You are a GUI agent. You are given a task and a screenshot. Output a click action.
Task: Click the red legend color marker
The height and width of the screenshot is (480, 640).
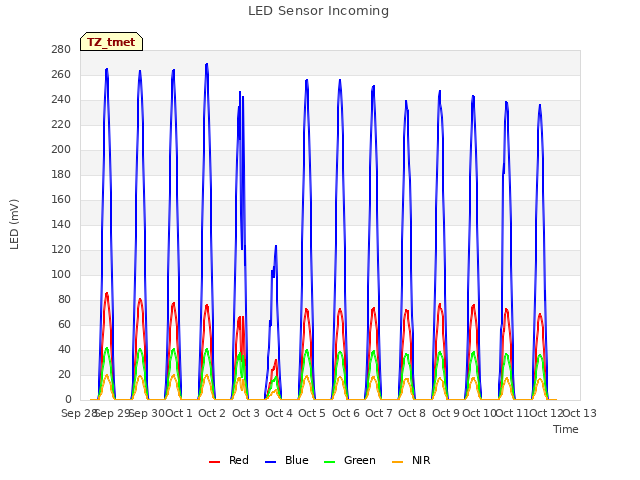click(x=214, y=462)
